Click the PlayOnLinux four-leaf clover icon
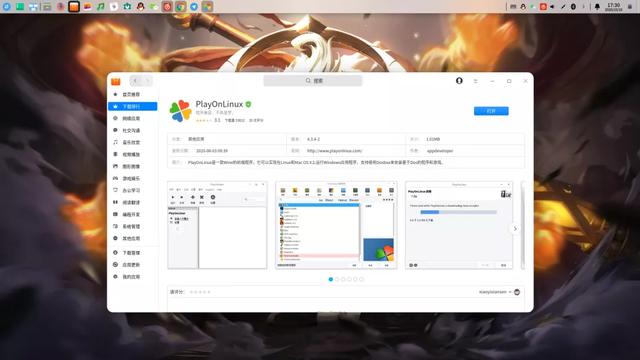This screenshot has height=360, width=640. 180,111
